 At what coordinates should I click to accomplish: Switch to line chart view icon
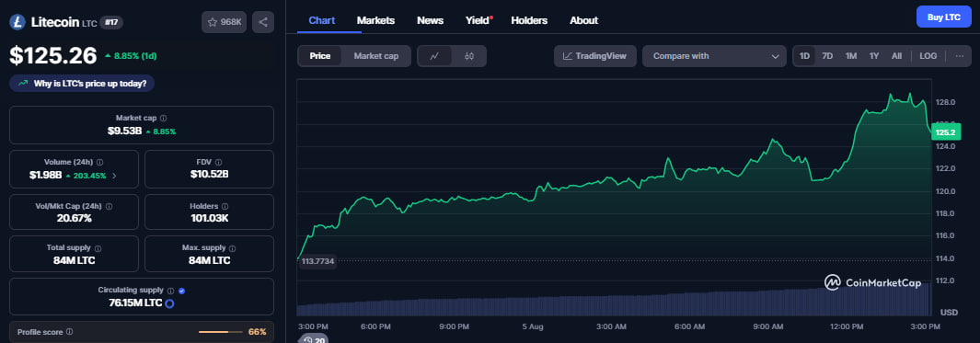tap(434, 55)
